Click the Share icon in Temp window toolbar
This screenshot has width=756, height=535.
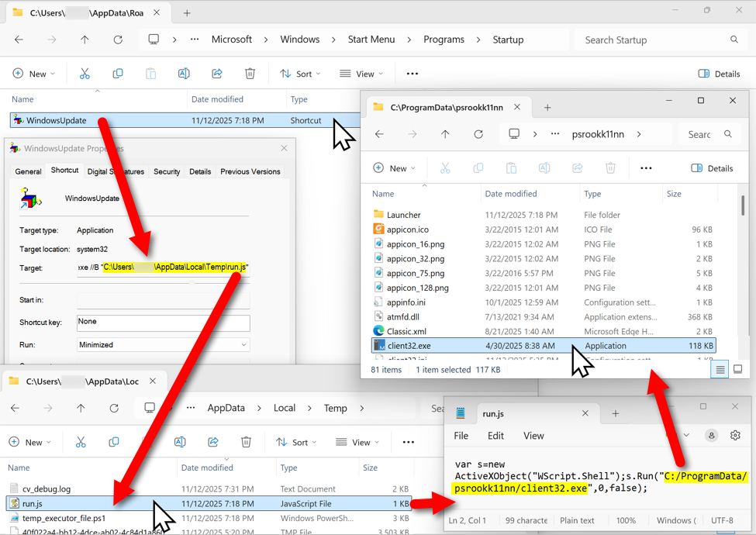[213, 442]
